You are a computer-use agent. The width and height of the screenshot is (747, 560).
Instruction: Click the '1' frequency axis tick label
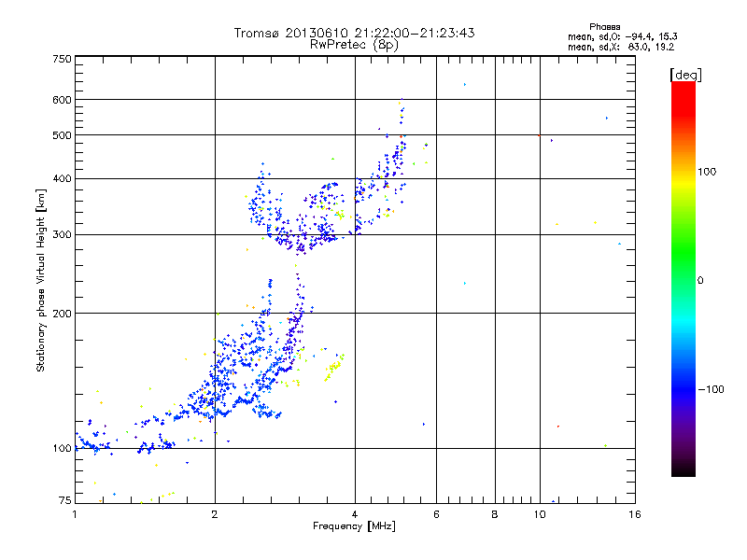pyautogui.click(x=75, y=514)
